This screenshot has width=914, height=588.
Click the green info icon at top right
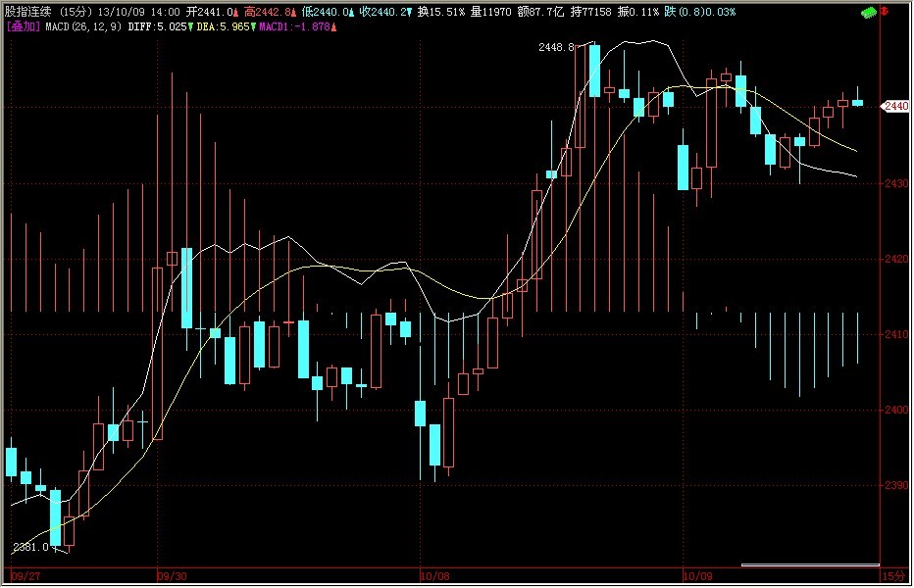tap(866, 13)
